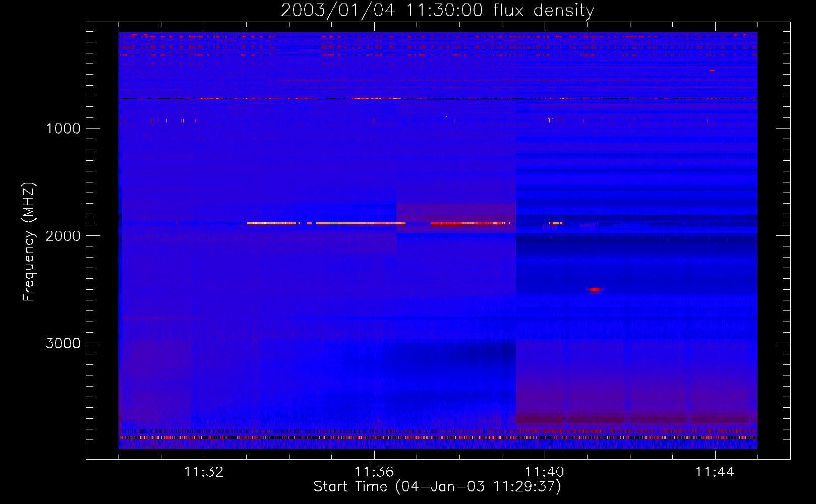
Task: Click the 11:32 time tick label
Action: coord(204,472)
